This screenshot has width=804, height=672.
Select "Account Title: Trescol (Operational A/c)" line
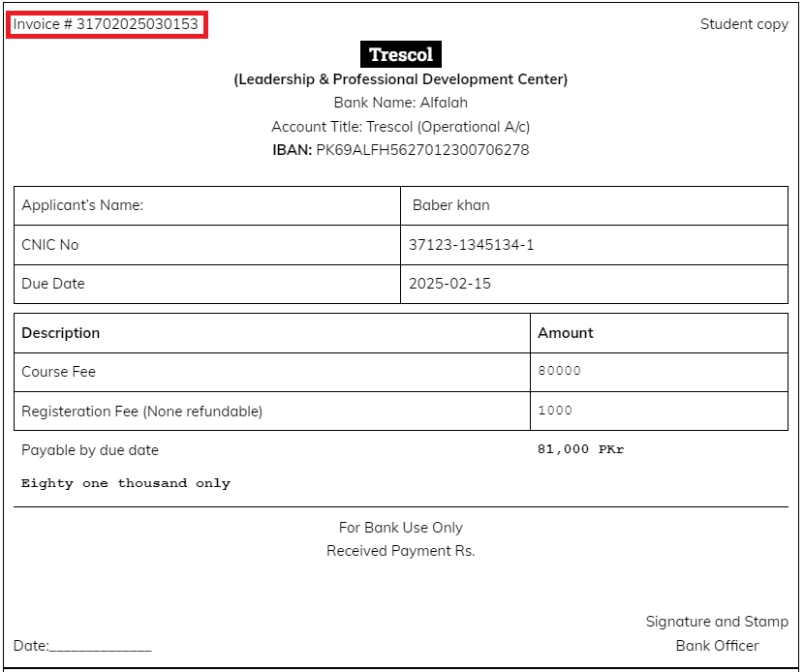coord(401,127)
